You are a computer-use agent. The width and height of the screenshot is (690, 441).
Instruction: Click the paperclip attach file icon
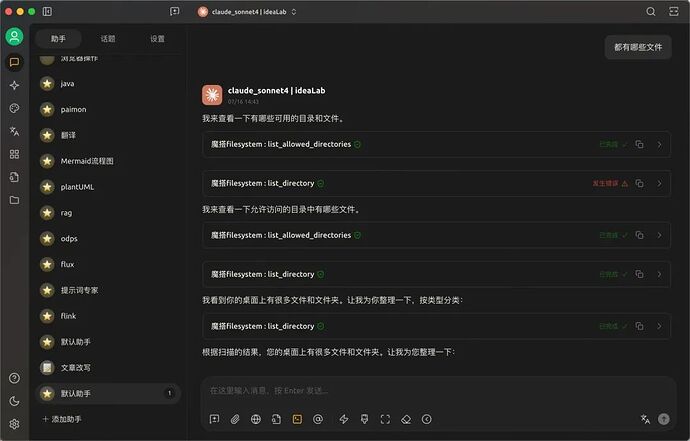(235, 419)
